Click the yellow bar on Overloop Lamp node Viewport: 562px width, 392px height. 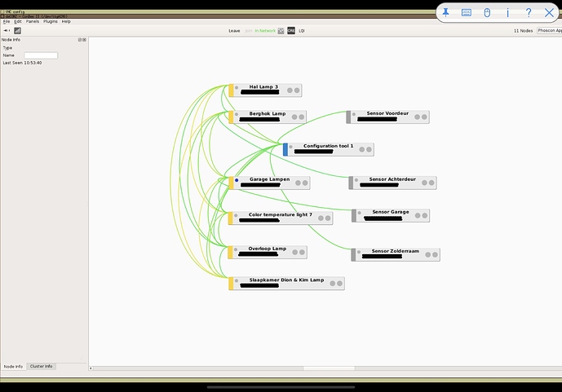pyautogui.click(x=230, y=253)
